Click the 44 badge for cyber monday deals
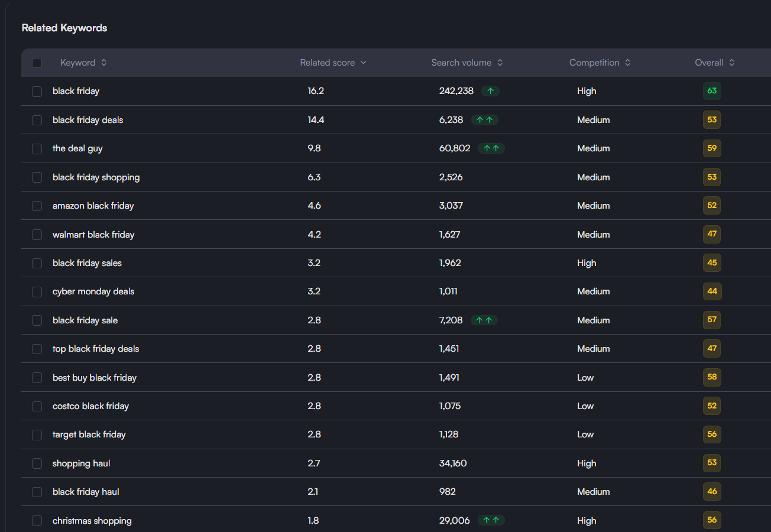The image size is (771, 532). [x=711, y=291]
